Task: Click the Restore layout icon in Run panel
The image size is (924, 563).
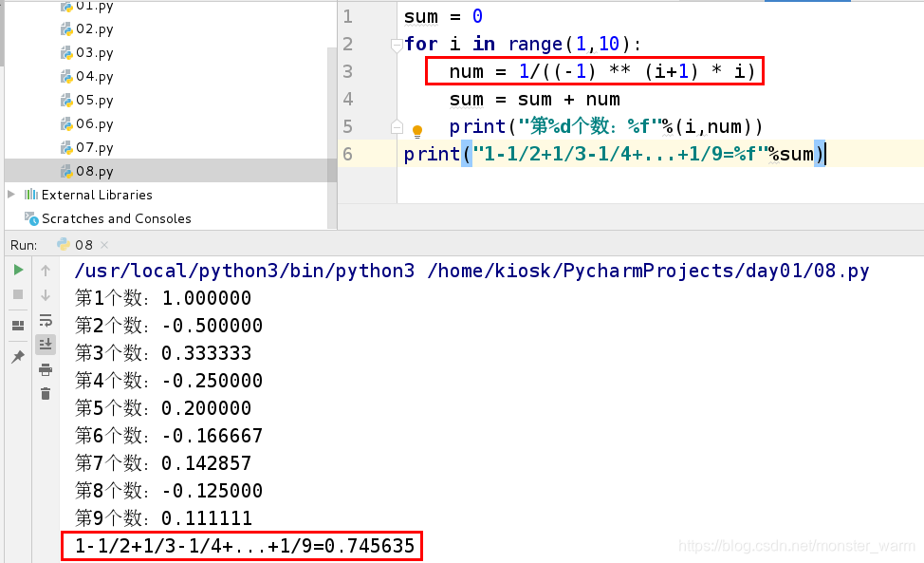Action: point(18,326)
